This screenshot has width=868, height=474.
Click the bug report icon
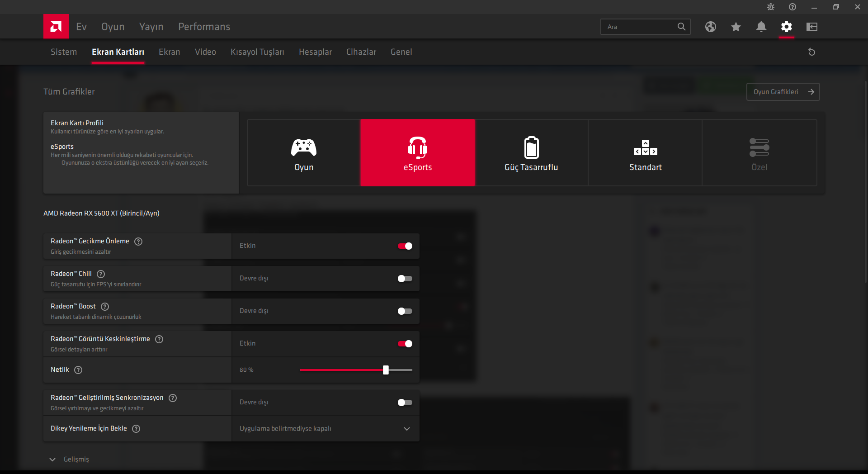(x=770, y=7)
